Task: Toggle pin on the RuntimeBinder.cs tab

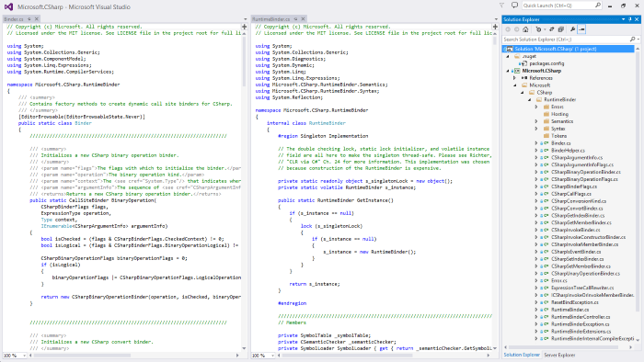Action: coord(295,19)
